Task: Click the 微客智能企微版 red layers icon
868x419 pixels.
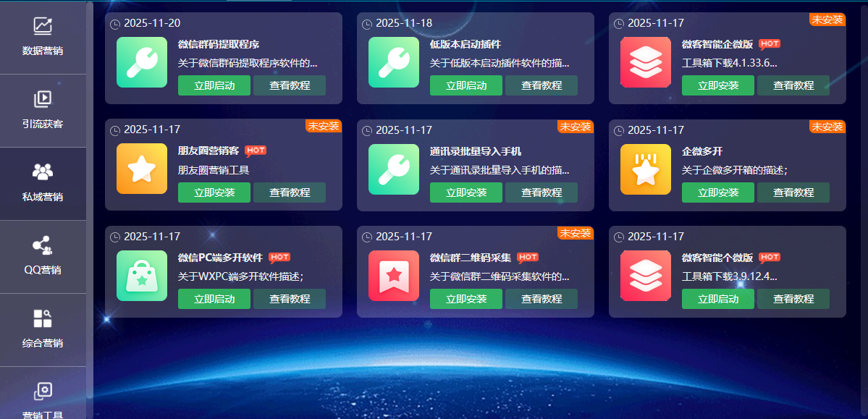Action: 645,63
